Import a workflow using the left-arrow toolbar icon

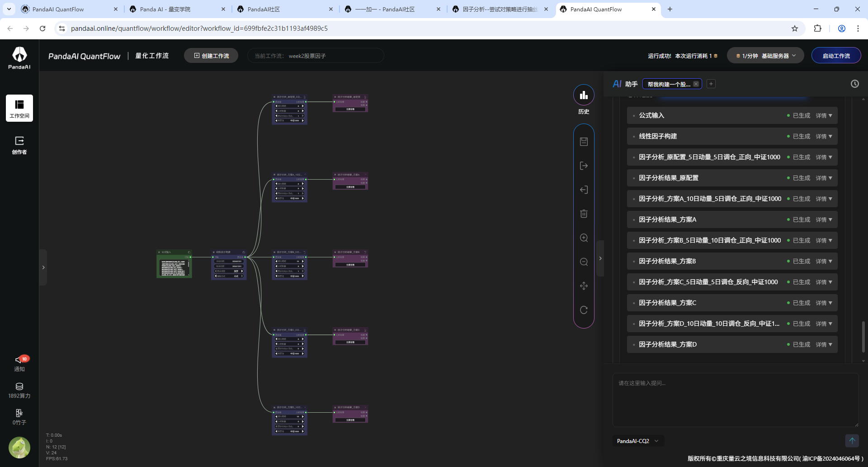tap(584, 190)
